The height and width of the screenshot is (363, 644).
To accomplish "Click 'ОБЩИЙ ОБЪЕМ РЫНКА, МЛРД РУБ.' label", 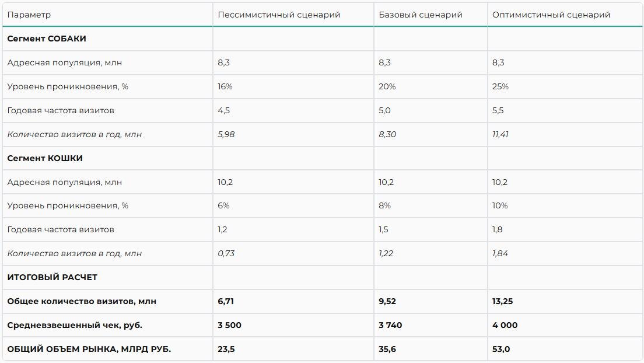I will [x=89, y=349].
